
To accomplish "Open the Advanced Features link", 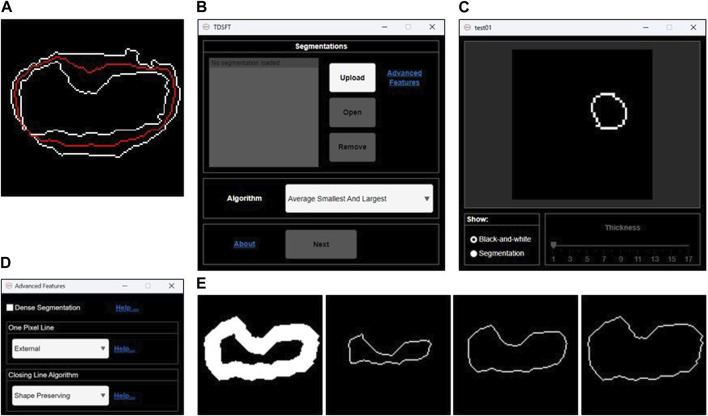I will point(405,78).
